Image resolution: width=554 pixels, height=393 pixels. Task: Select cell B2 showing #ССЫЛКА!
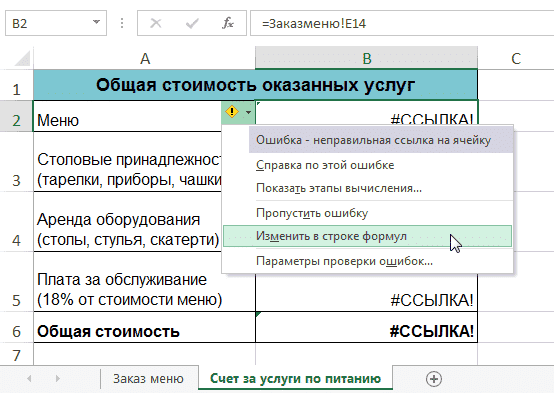pos(366,113)
